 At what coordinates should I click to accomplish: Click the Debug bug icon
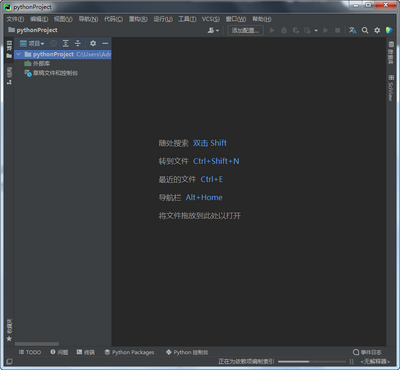[x=284, y=30]
